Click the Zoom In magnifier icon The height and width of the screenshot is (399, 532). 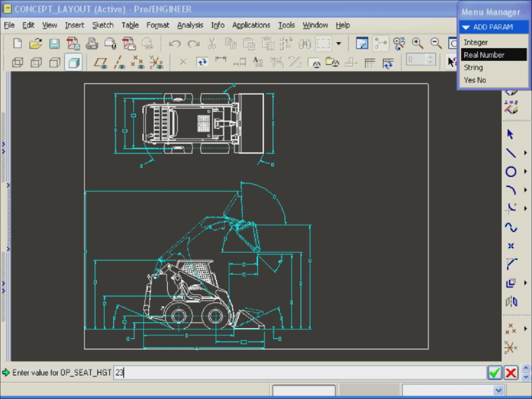[417, 43]
